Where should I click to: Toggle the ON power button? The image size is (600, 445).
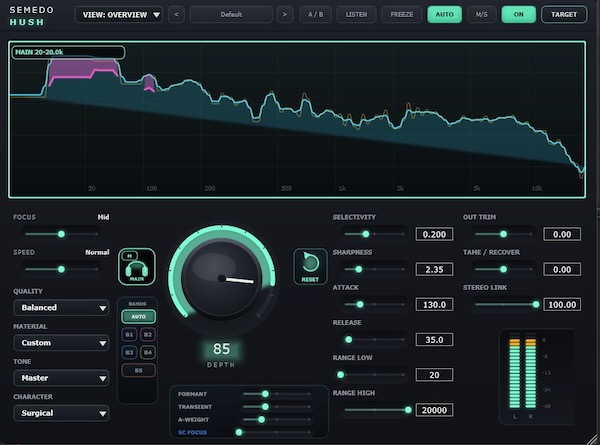click(x=518, y=15)
